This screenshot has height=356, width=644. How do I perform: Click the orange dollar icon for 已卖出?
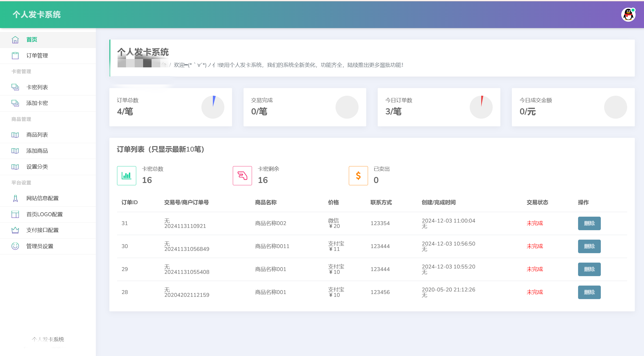pyautogui.click(x=358, y=176)
